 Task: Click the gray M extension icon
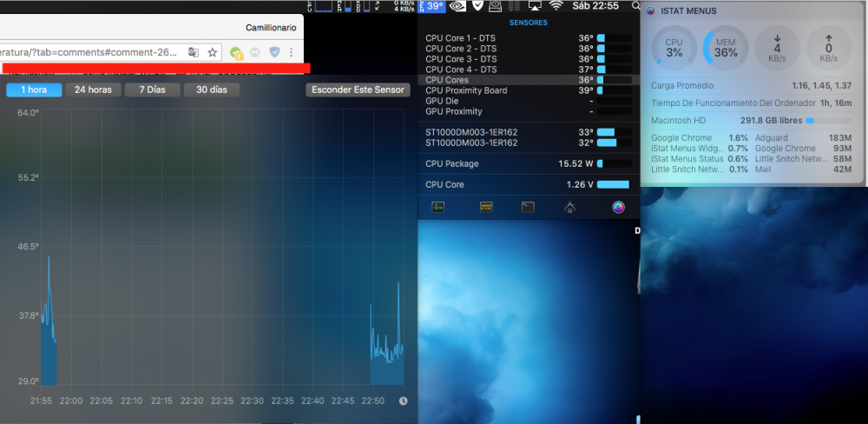[x=254, y=52]
